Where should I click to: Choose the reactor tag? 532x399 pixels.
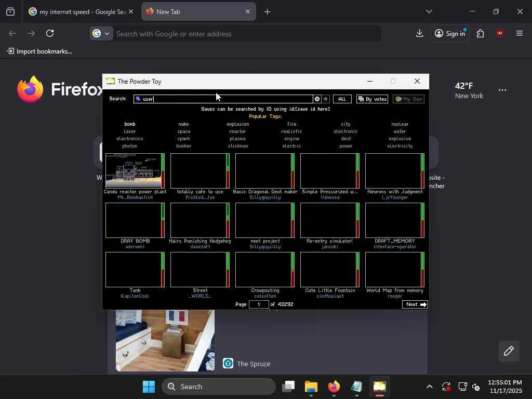point(237,131)
